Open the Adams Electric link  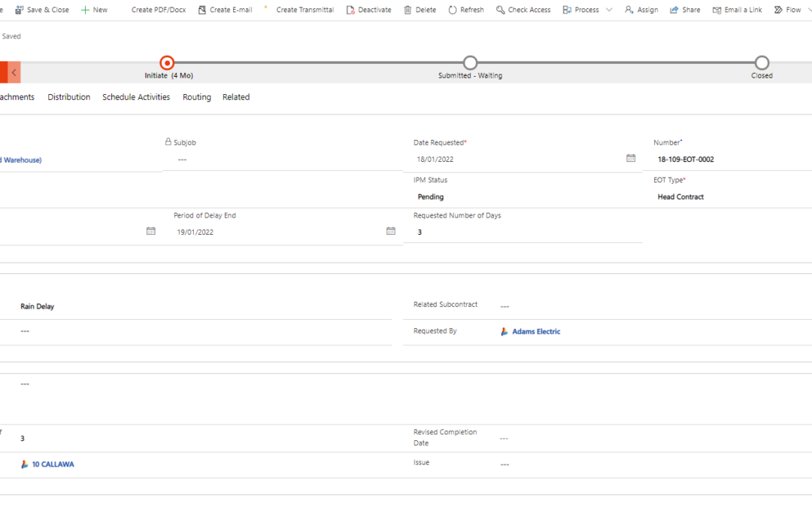[536, 331]
